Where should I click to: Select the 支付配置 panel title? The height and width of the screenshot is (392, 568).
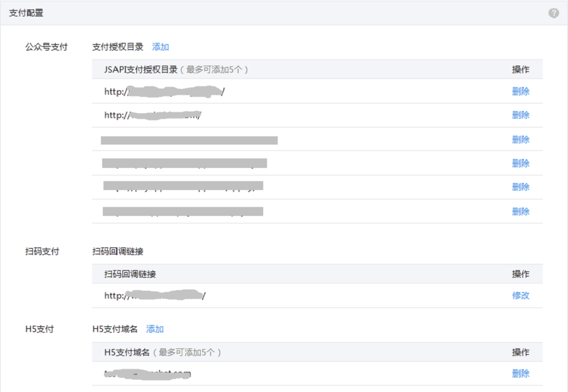pos(27,13)
